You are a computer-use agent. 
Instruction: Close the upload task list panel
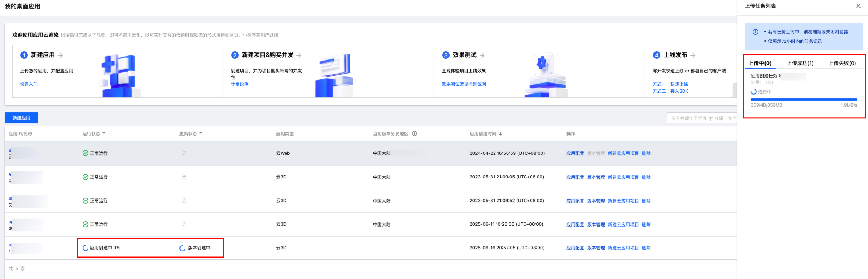[x=858, y=6]
